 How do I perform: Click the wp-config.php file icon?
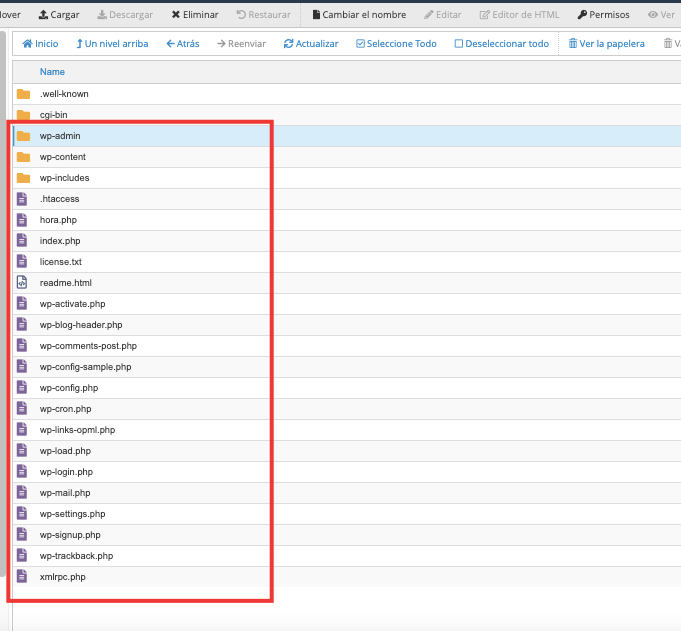coord(22,388)
